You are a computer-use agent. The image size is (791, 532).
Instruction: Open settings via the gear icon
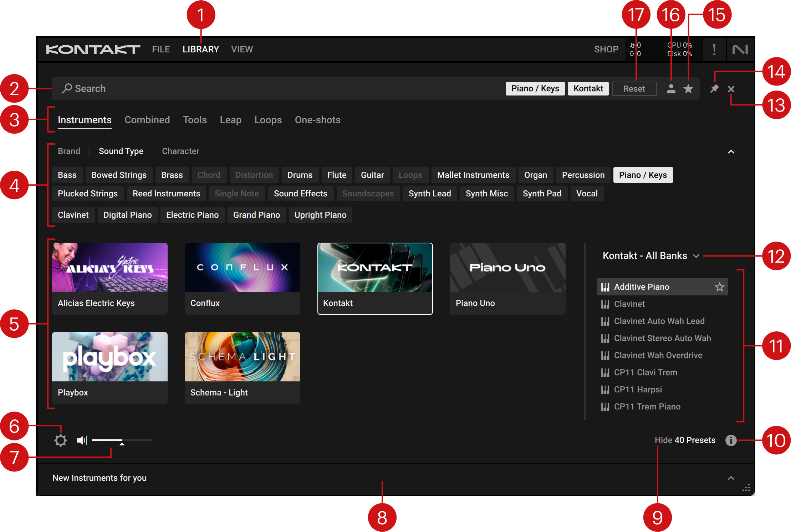pos(61,440)
